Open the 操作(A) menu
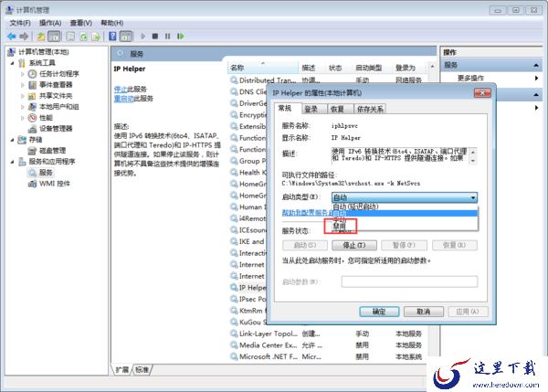The image size is (548, 392). [x=50, y=23]
